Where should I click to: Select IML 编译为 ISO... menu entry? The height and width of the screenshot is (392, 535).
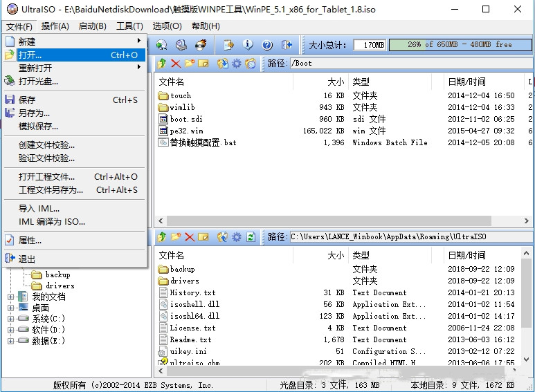click(74, 221)
